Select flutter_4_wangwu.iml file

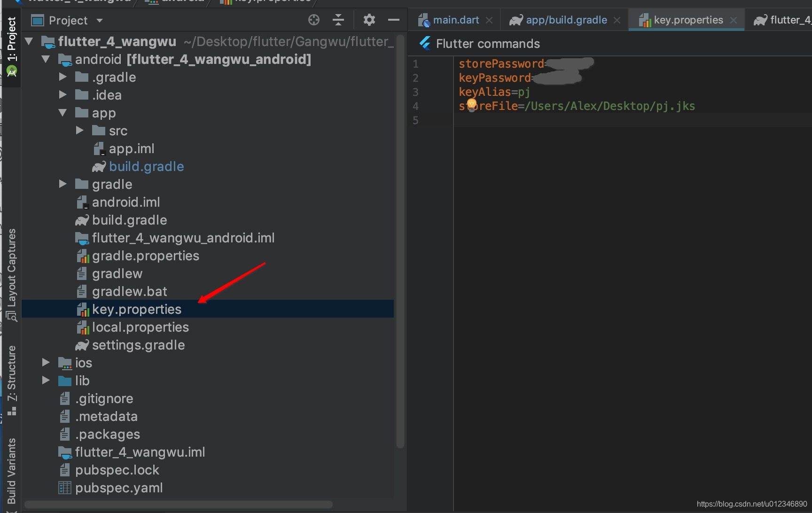[x=140, y=452]
